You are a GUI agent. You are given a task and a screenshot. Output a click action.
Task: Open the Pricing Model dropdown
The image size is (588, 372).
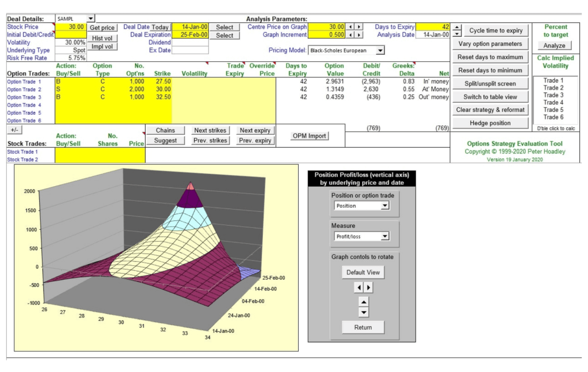pos(380,51)
